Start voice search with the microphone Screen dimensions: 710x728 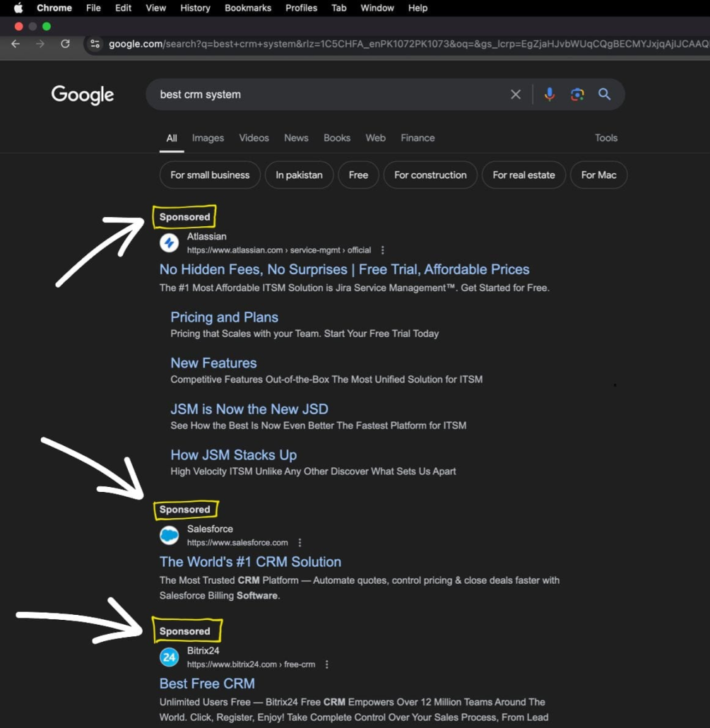[550, 94]
